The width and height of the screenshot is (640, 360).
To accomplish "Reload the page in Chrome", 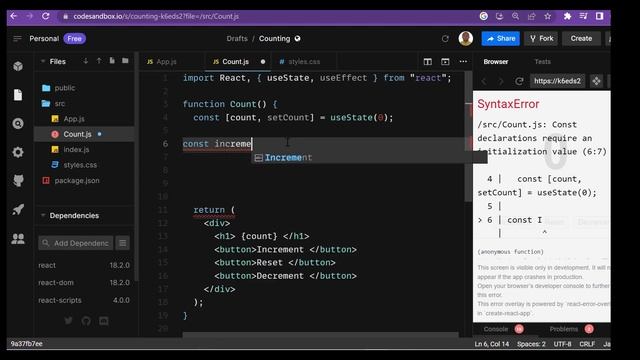I will [x=46, y=16].
